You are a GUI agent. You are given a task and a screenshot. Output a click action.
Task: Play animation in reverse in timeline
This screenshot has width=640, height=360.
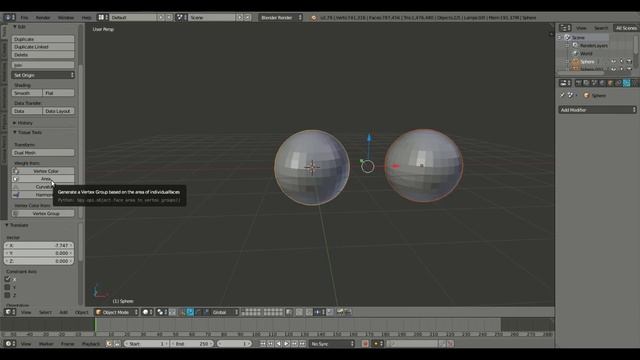point(278,344)
